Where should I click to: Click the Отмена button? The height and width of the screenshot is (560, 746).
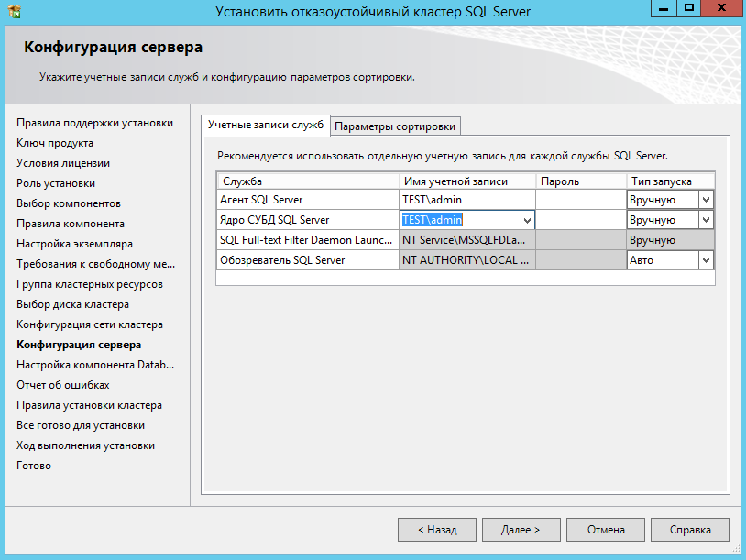pyautogui.click(x=606, y=530)
